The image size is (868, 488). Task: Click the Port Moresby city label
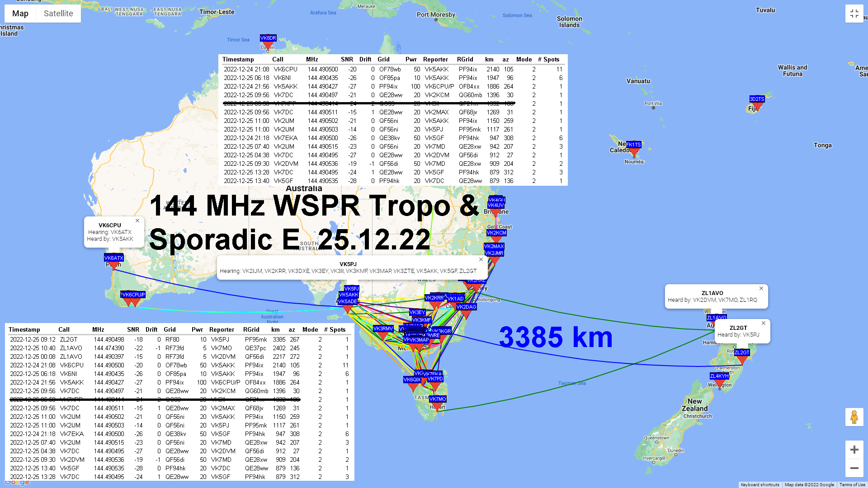point(436,14)
